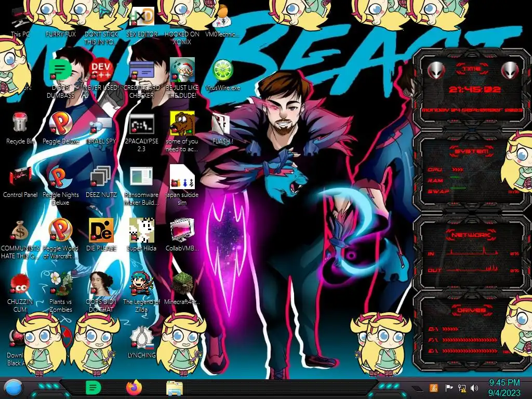532x399 pixels.
Task: Launch the 2PACALYPSE 2.3 console shortcut
Action: pos(141,132)
